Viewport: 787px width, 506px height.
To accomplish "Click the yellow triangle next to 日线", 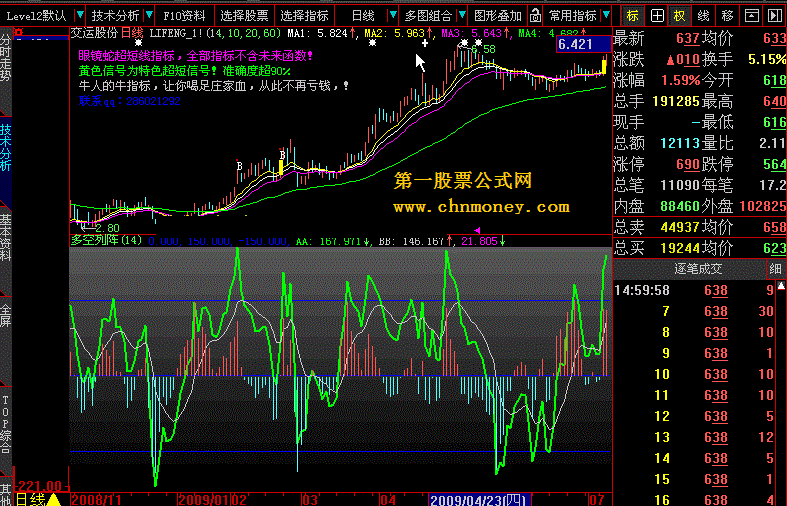I will pyautogui.click(x=54, y=500).
